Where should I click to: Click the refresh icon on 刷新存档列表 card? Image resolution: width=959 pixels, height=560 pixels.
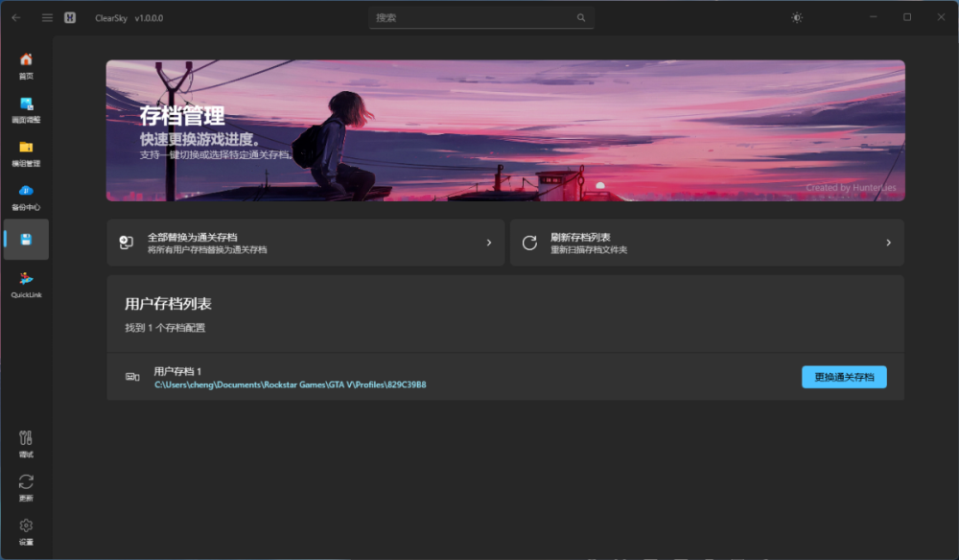(528, 243)
